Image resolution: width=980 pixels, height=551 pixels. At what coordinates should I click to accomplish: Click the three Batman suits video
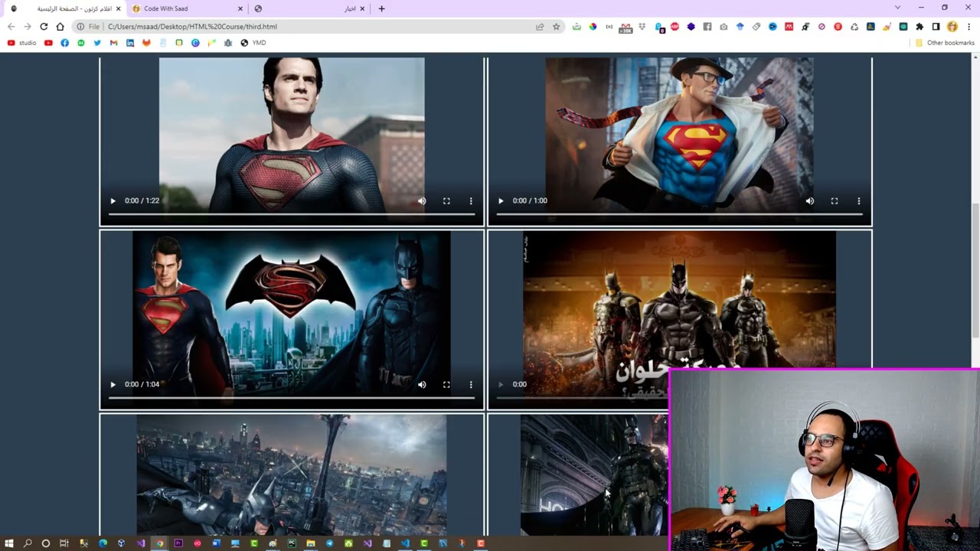[x=679, y=319]
